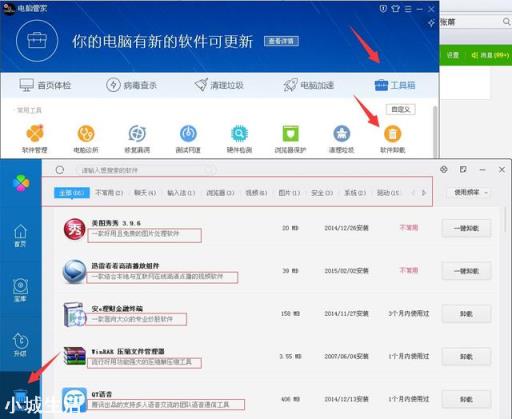Click 设置 in green background window
512x419 pixels.
point(453,55)
